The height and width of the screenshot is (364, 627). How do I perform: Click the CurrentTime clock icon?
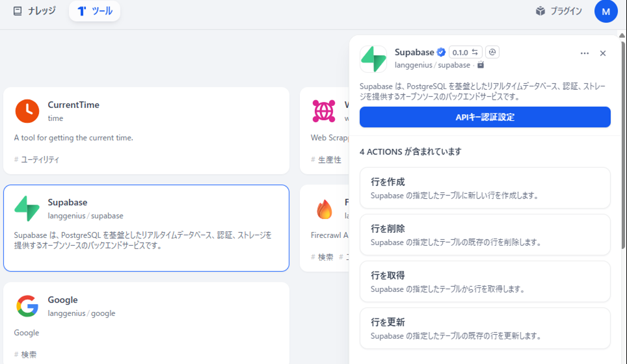tap(27, 111)
